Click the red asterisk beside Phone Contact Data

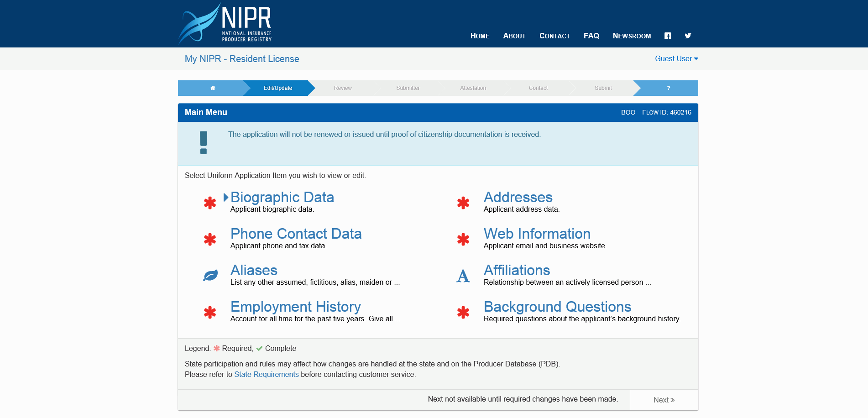210,239
